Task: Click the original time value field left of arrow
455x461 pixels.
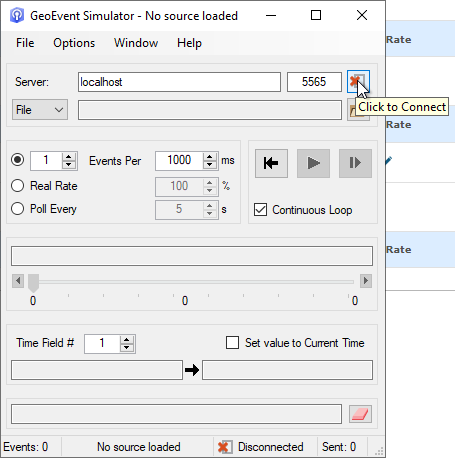Action: (x=97, y=370)
